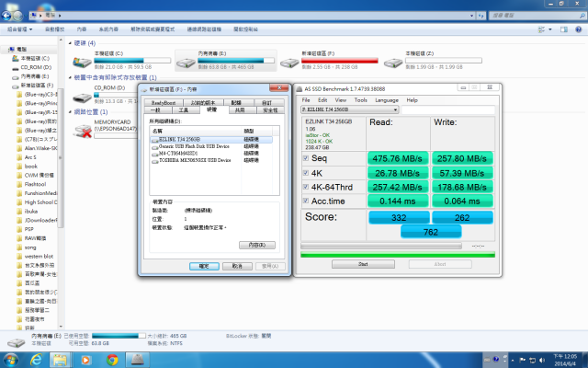The height and width of the screenshot is (368, 588).
Task: Select the MEMORYCARD network drive icon with red X
Action: (x=83, y=131)
